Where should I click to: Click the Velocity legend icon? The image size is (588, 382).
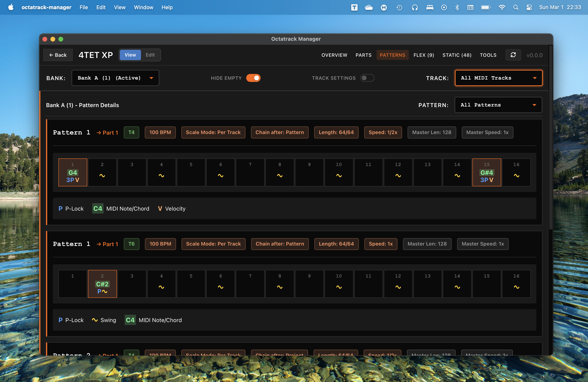coord(160,209)
